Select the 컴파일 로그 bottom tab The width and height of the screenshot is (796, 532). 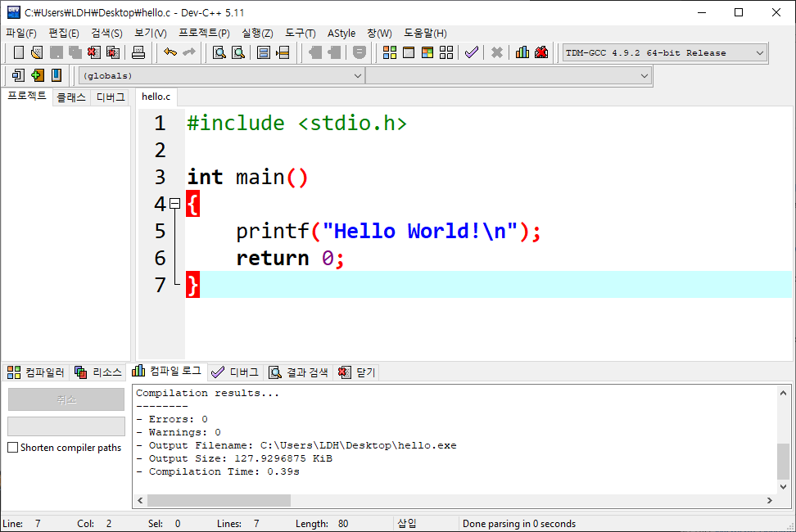point(166,372)
